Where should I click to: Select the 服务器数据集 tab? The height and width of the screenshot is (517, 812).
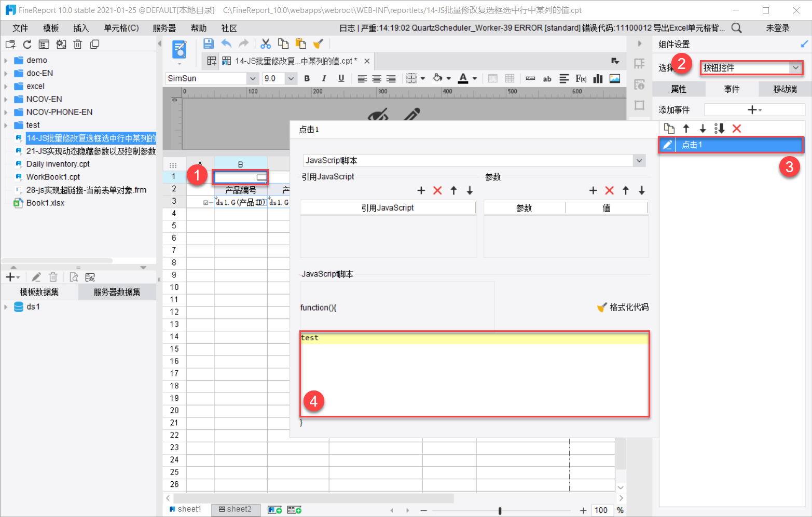[x=117, y=292]
